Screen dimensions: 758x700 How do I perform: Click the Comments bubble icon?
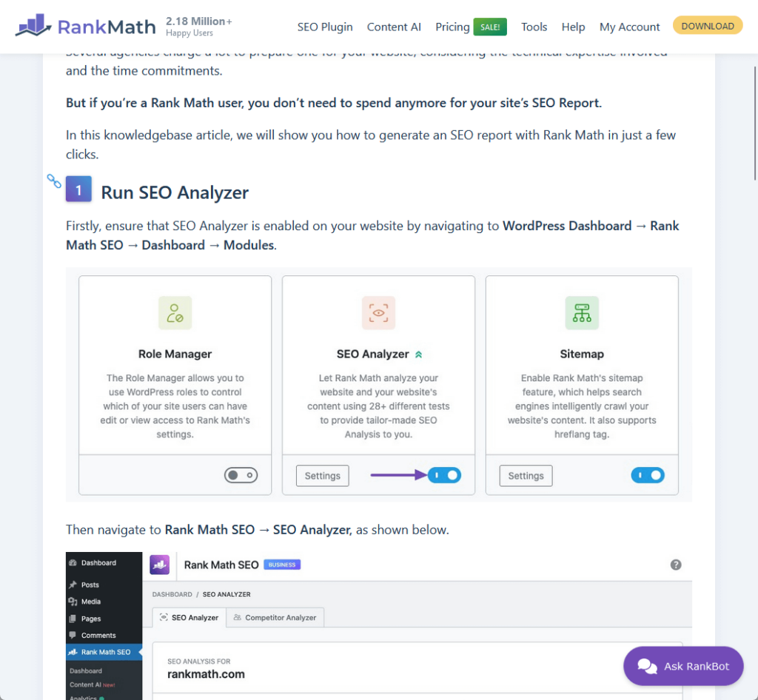[x=73, y=636]
